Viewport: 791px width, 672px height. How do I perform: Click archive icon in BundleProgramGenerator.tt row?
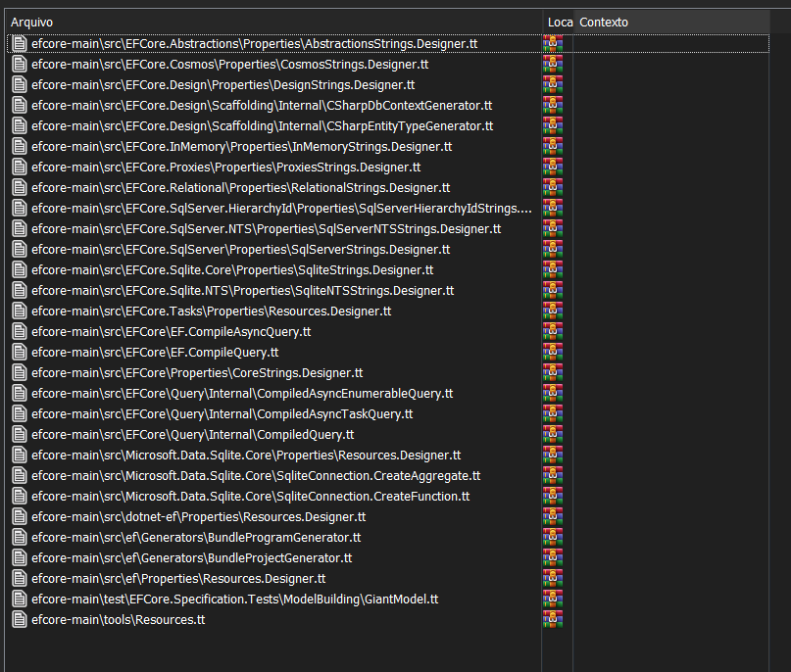(553, 538)
